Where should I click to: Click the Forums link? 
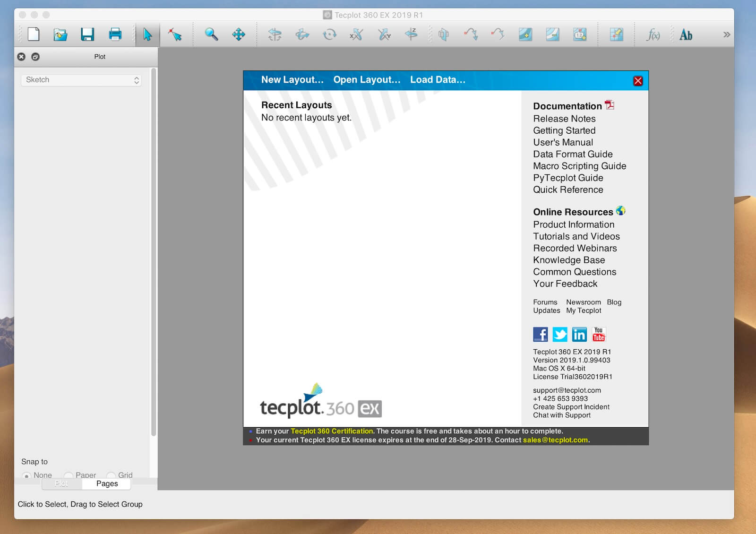tap(545, 302)
